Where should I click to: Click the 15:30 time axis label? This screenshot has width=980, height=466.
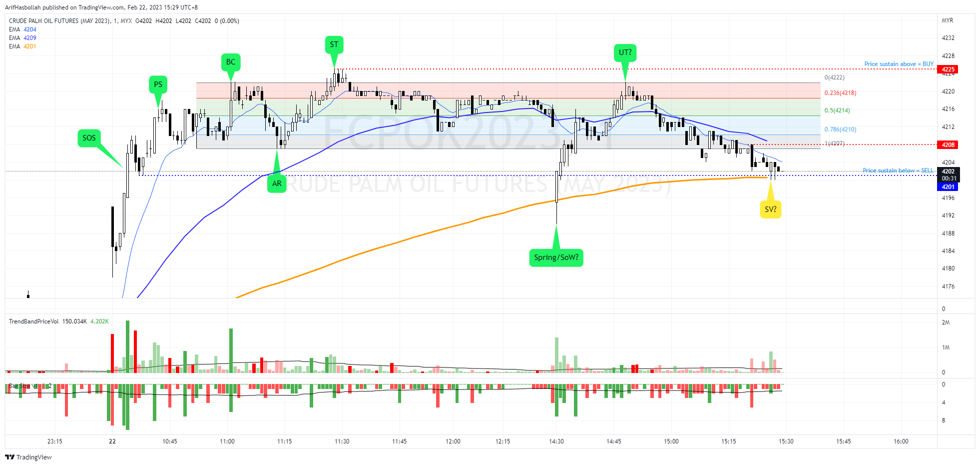786,441
